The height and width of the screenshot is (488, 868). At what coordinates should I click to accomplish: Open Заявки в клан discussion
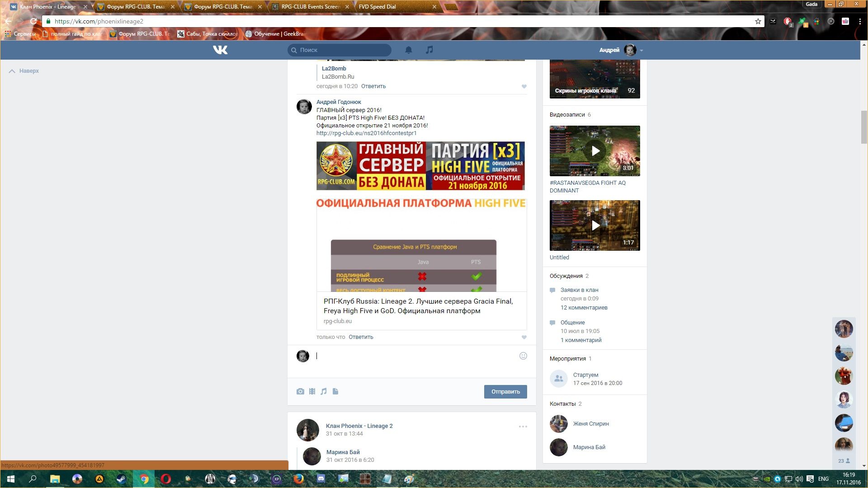[x=579, y=290]
